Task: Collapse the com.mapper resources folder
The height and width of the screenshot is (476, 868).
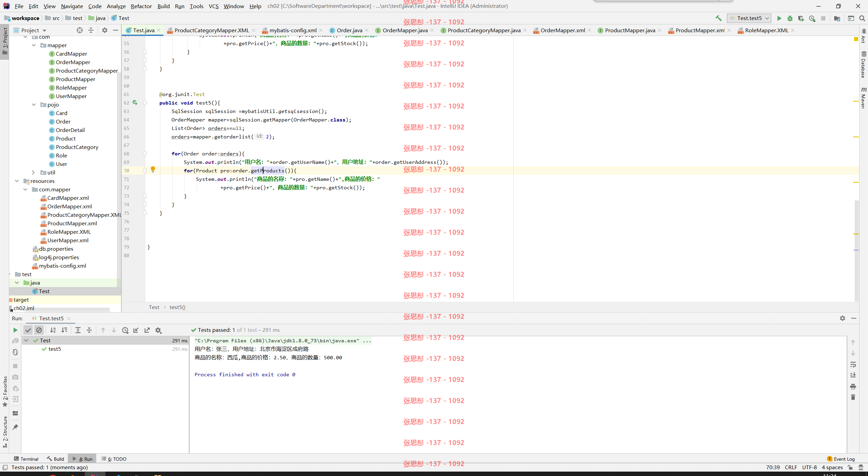Action: (25, 189)
